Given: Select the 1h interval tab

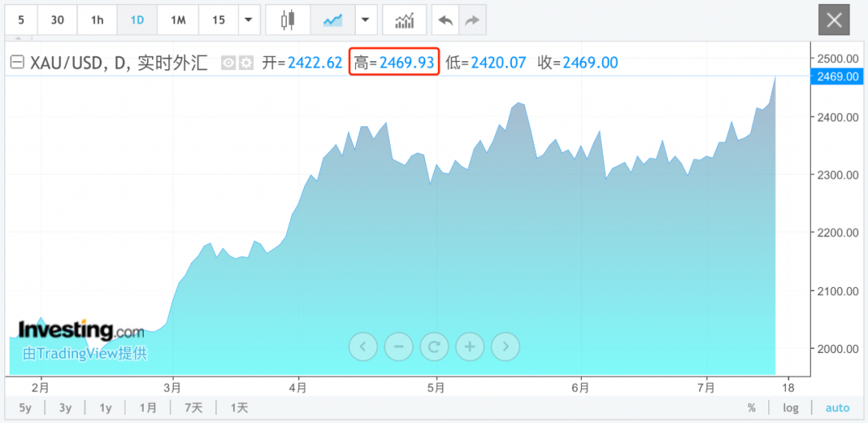Looking at the screenshot, I should (97, 20).
